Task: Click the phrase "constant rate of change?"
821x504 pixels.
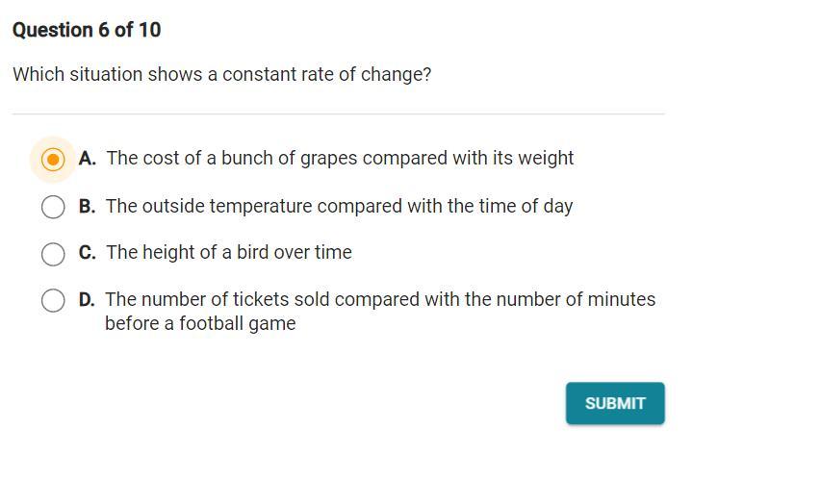Action: 326,74
